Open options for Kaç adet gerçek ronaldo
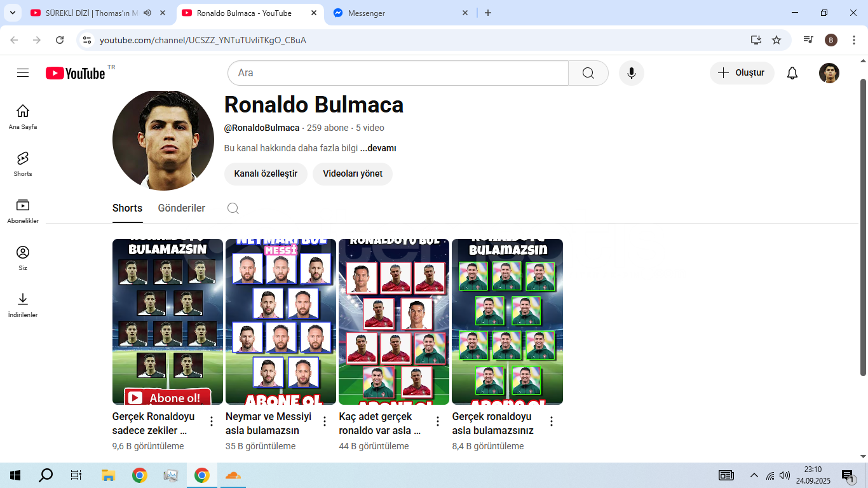This screenshot has height=488, width=868. click(x=438, y=421)
